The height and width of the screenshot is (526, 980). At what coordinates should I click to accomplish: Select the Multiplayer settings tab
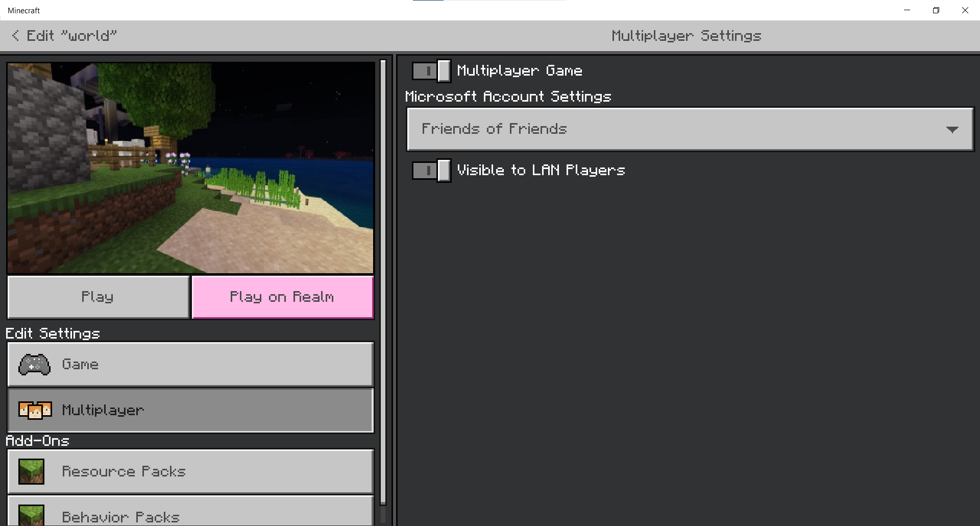click(190, 410)
